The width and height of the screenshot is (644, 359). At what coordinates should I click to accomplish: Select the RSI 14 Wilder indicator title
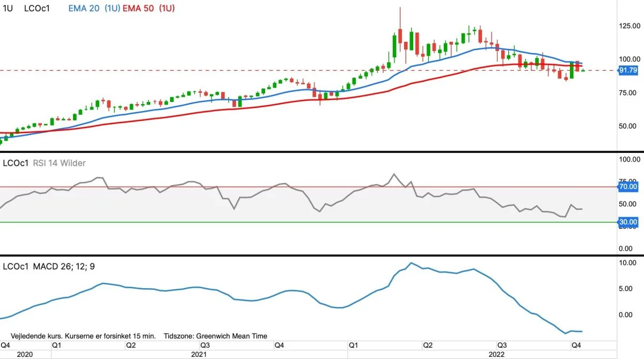tap(60, 163)
